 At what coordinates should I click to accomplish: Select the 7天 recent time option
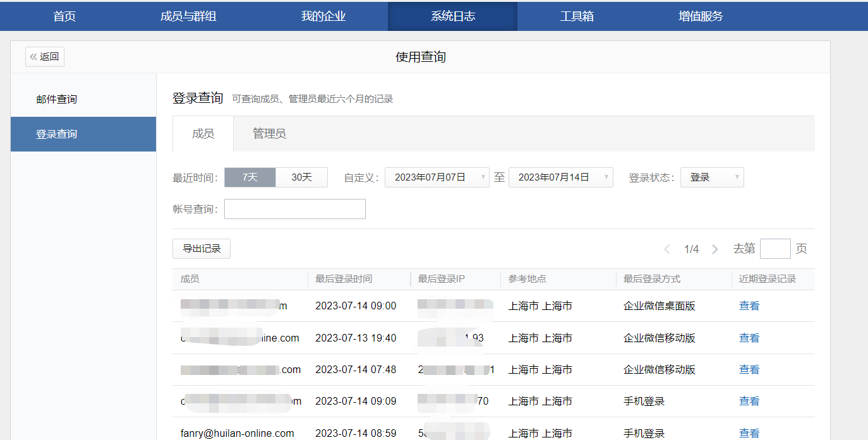(250, 177)
